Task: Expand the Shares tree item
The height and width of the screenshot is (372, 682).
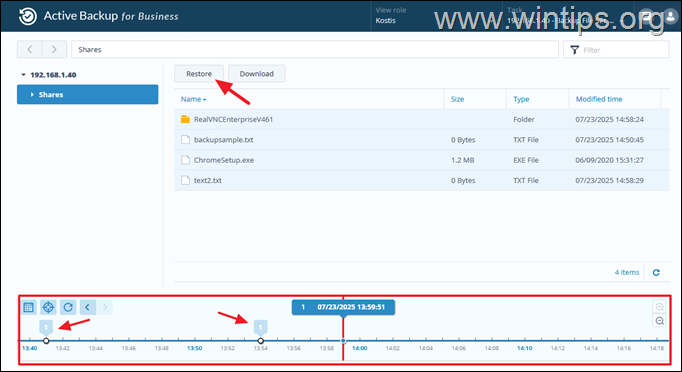Action: [x=32, y=94]
